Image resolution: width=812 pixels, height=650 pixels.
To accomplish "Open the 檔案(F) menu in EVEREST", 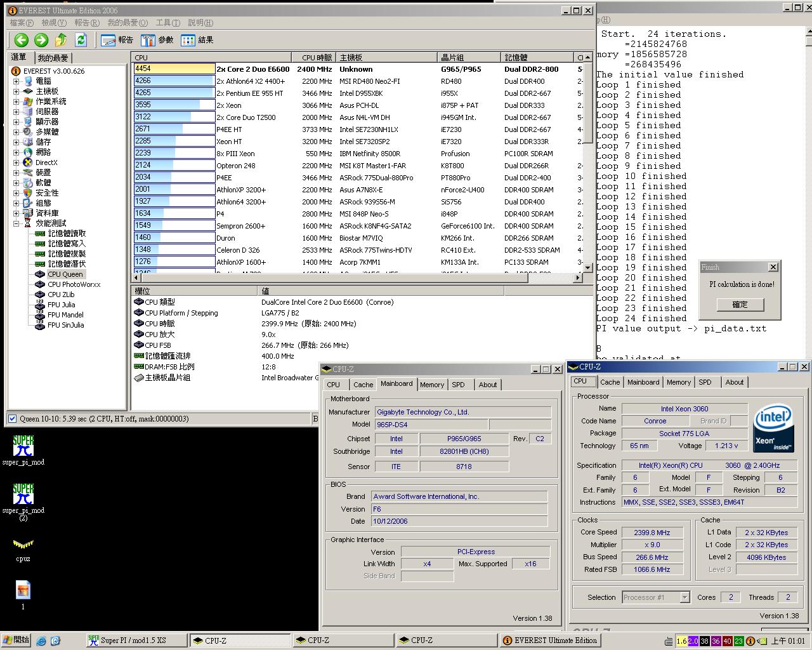I will [x=22, y=23].
